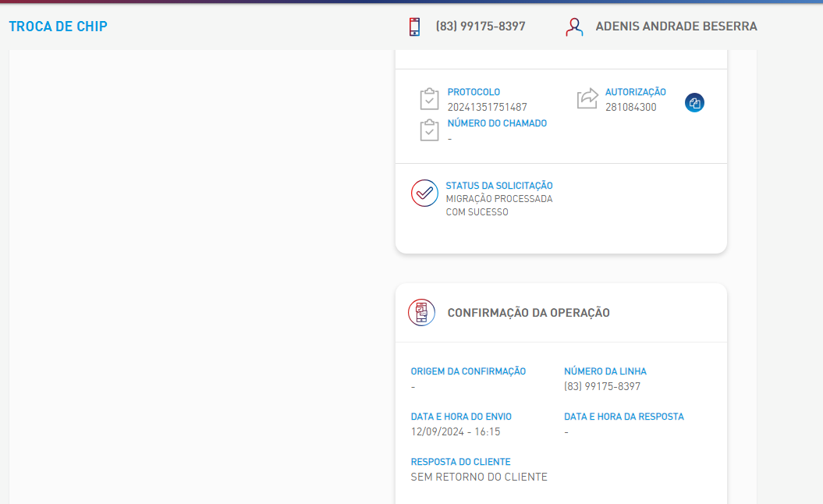Click the Confirmação da Operação phone icon

point(421,312)
